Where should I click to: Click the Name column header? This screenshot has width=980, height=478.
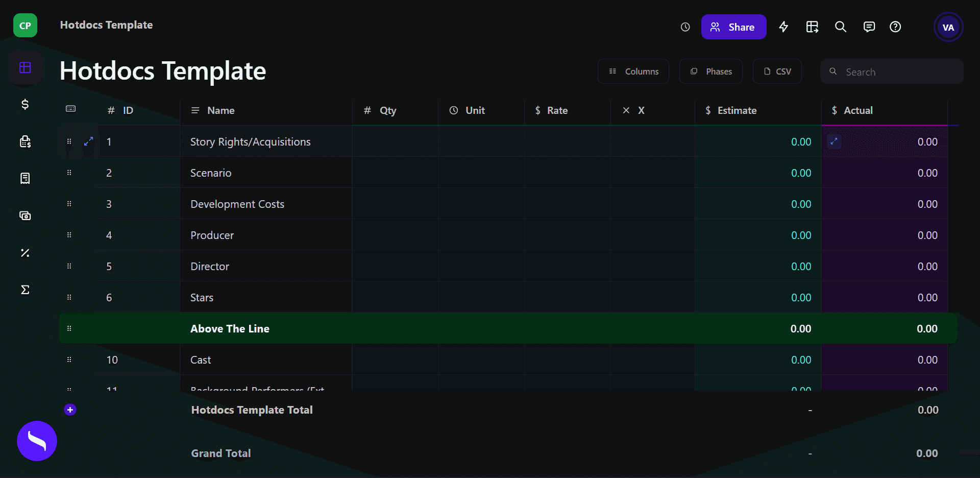point(220,110)
